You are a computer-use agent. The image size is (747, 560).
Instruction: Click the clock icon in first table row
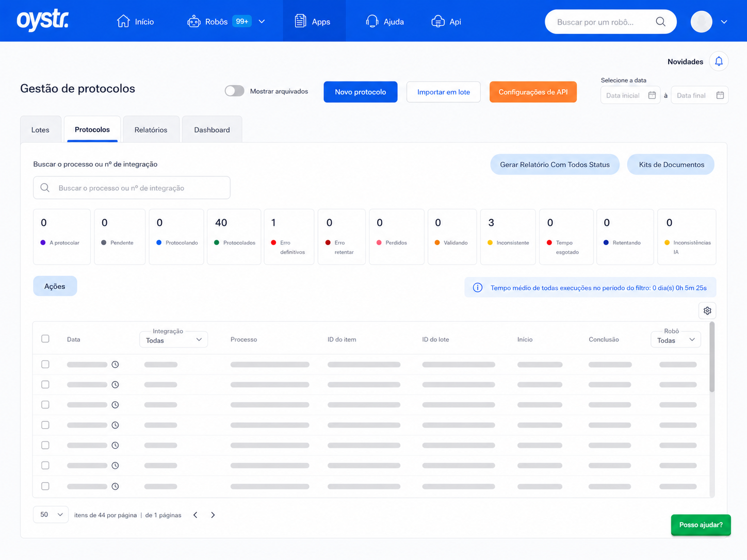click(x=115, y=365)
